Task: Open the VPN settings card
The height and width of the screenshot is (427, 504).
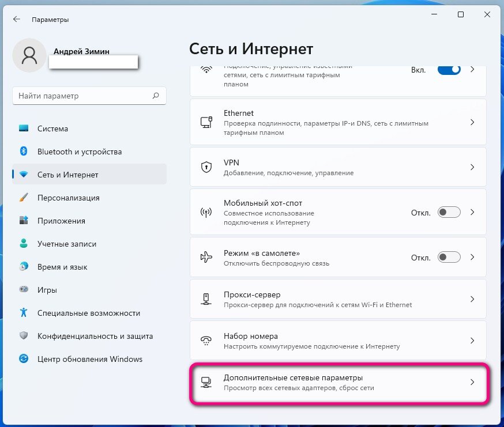Action: coord(338,167)
